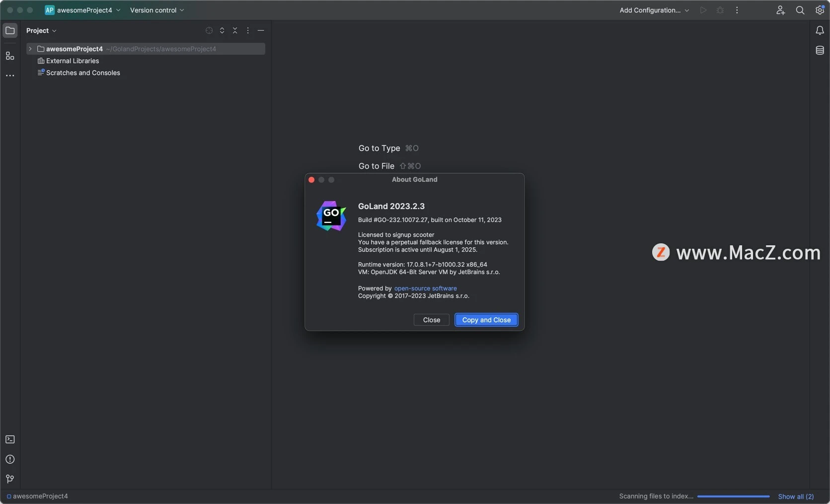Viewport: 830px width, 504px height.
Task: Open More Actions vertical dots in toolbar
Action: [x=737, y=10]
